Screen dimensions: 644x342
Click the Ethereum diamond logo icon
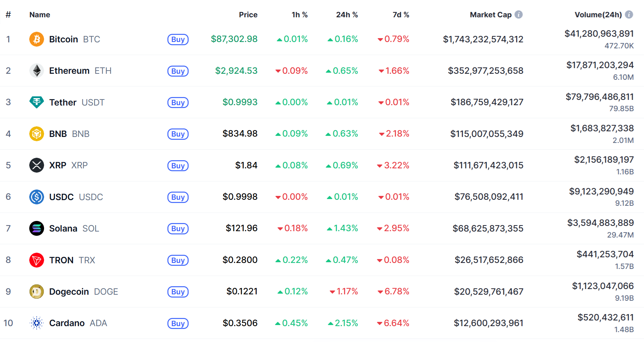[x=37, y=71]
